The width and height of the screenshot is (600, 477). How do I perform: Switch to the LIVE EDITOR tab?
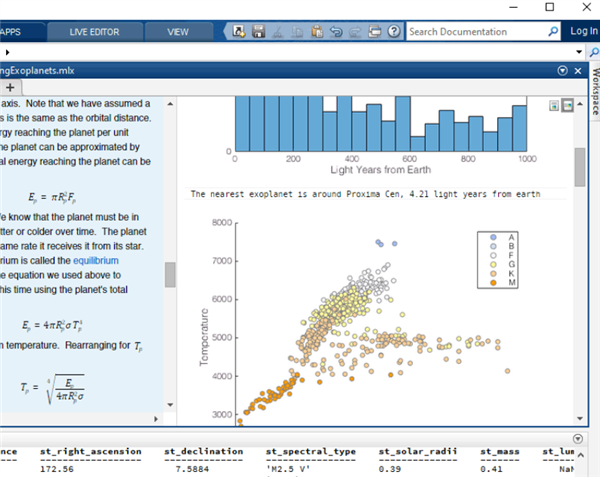95,32
